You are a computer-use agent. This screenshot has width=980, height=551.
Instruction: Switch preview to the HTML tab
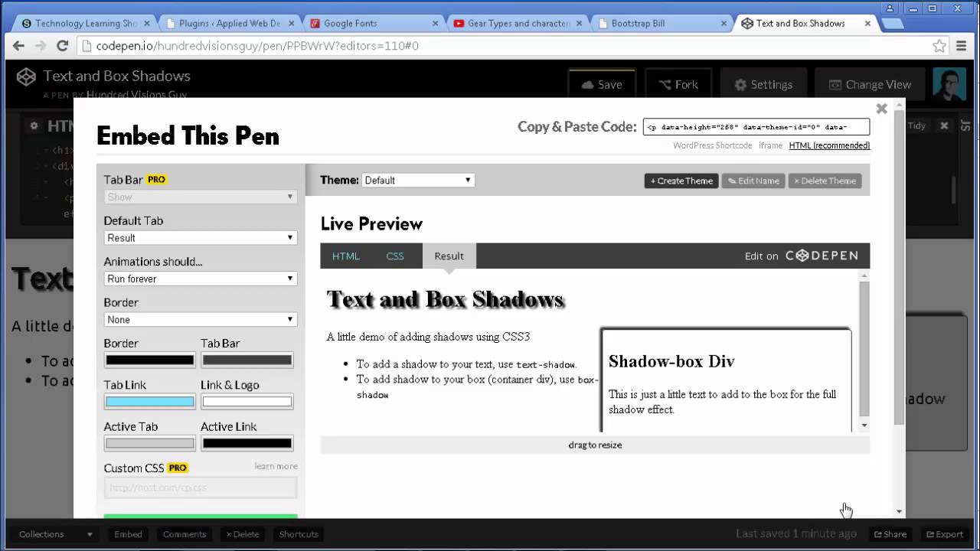click(x=346, y=256)
